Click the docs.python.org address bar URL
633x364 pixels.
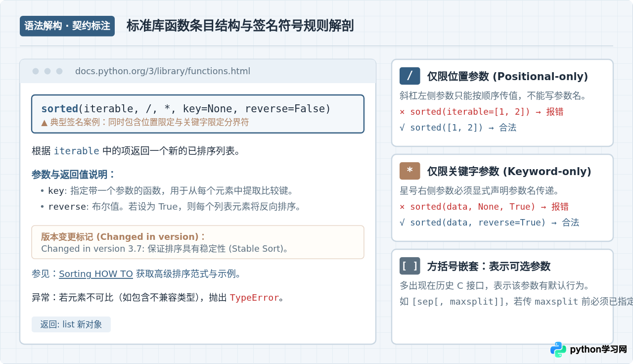(x=163, y=71)
